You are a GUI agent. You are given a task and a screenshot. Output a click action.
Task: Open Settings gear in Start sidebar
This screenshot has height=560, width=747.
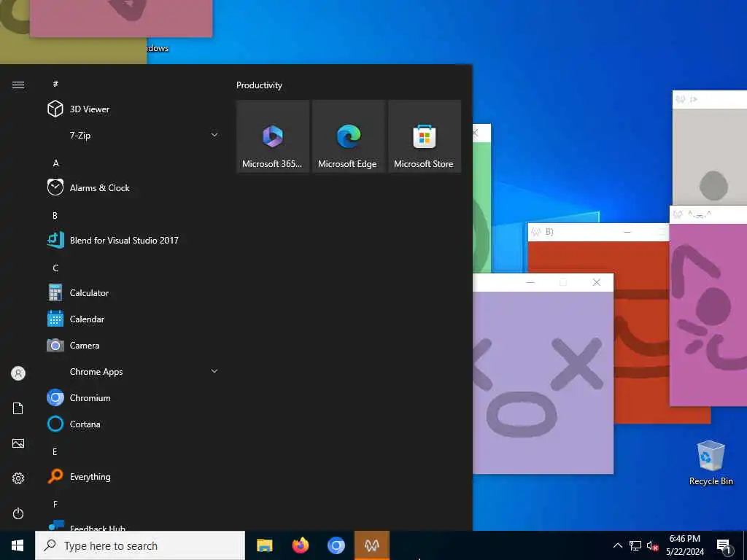pyautogui.click(x=18, y=478)
